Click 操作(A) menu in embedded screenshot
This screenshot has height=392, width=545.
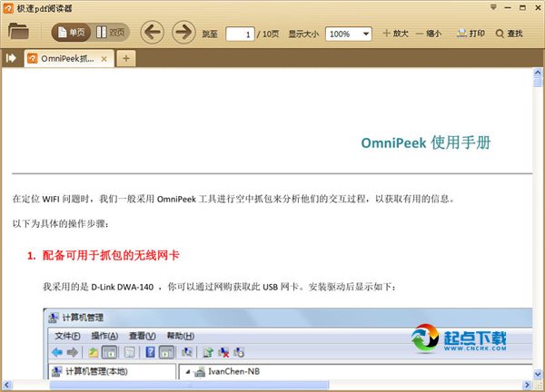tap(104, 336)
